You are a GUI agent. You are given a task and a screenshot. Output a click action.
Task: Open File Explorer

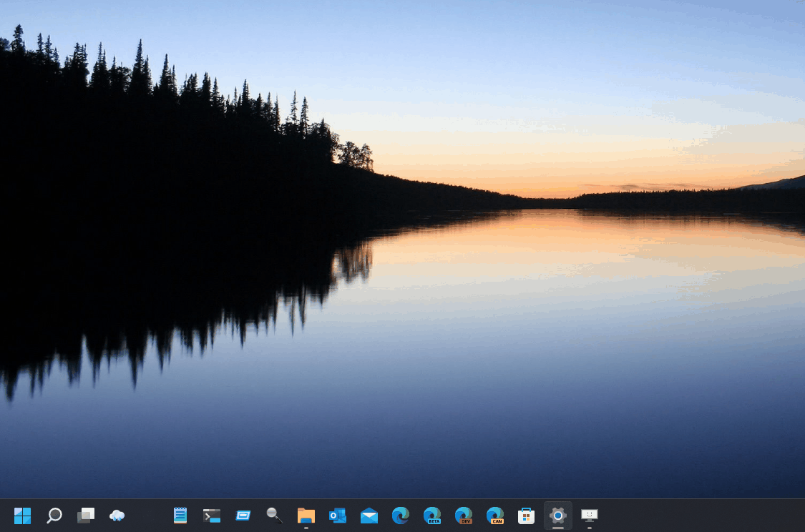(x=306, y=515)
